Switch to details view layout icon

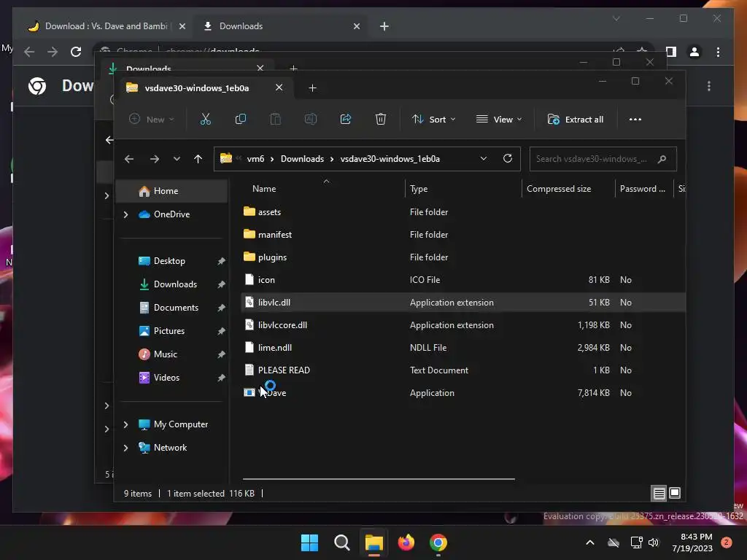659,494
